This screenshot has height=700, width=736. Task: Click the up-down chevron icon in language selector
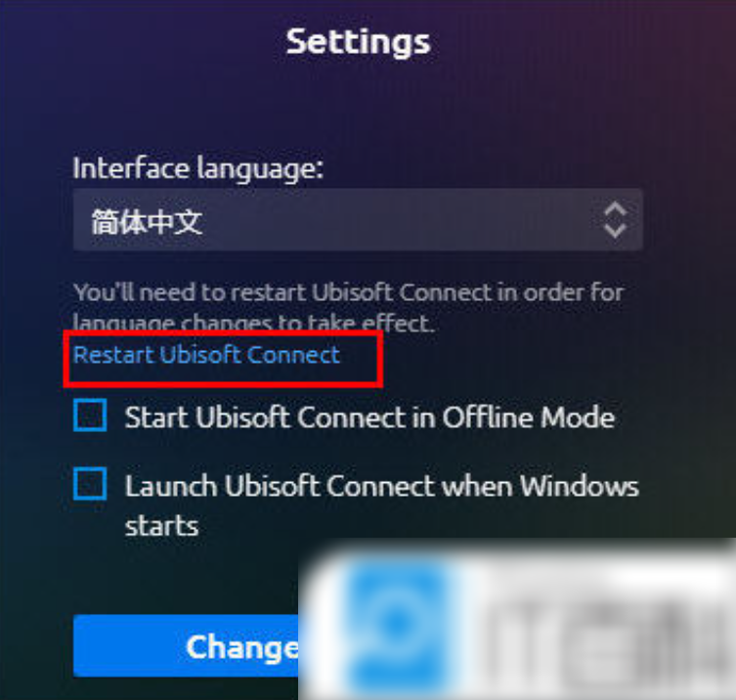(615, 220)
